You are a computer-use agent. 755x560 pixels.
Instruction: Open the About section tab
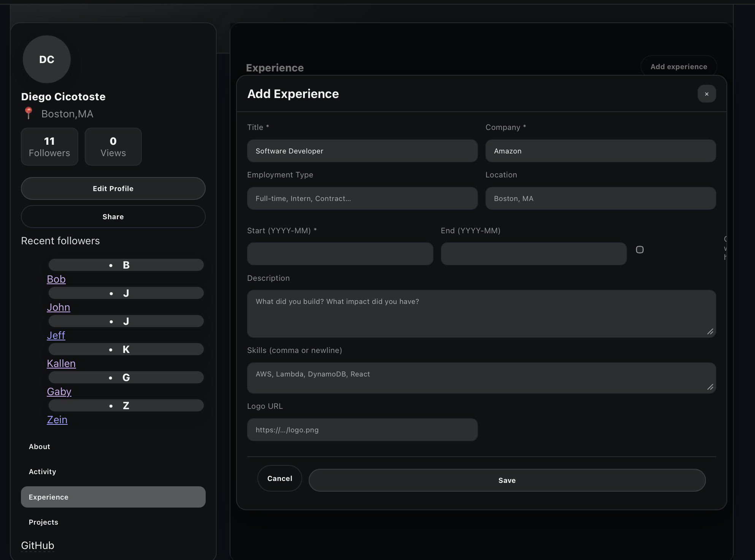pos(40,447)
